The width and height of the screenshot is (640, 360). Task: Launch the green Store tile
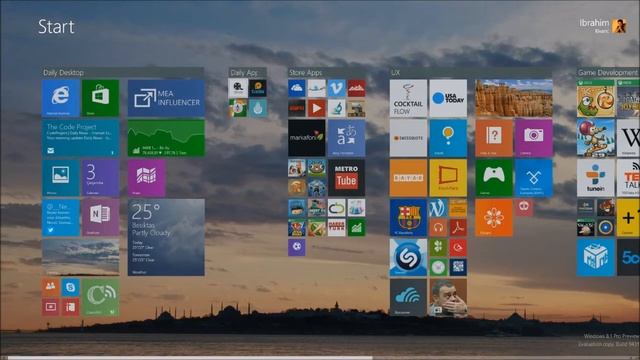point(100,98)
